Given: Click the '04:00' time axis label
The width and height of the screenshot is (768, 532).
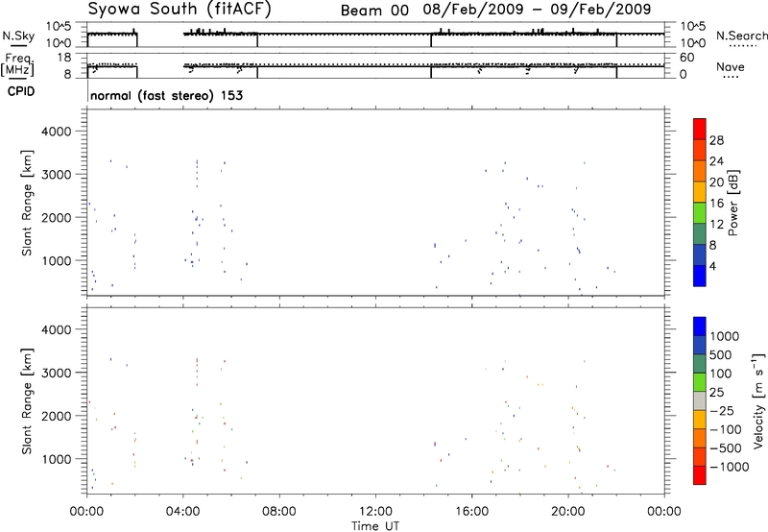Looking at the screenshot, I should 182,512.
